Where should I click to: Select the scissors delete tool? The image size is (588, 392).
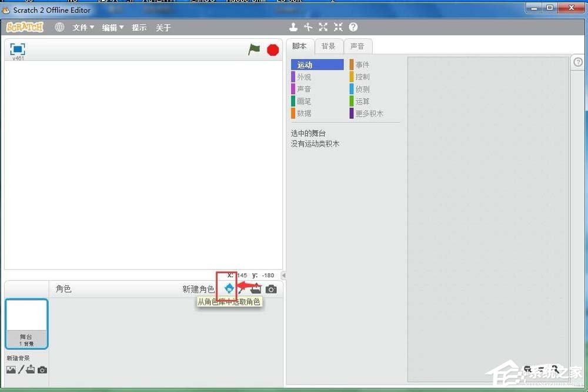coord(308,27)
